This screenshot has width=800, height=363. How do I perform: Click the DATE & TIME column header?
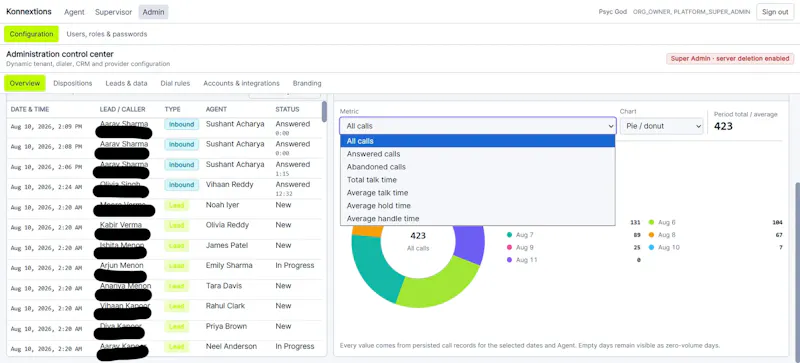[x=30, y=109]
